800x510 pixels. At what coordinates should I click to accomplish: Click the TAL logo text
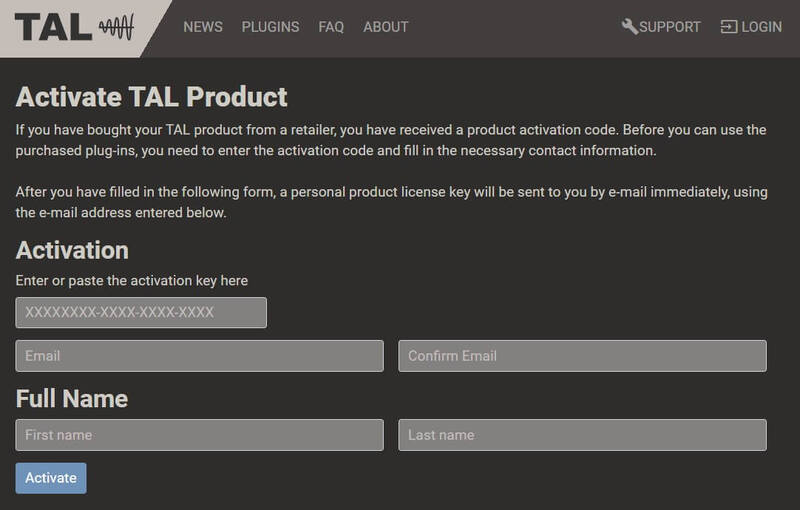[53, 27]
